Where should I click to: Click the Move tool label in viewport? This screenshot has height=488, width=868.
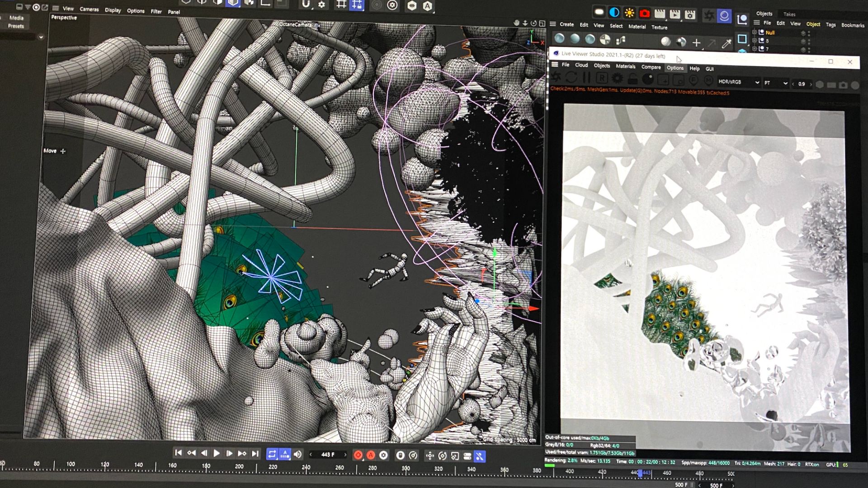coord(50,151)
